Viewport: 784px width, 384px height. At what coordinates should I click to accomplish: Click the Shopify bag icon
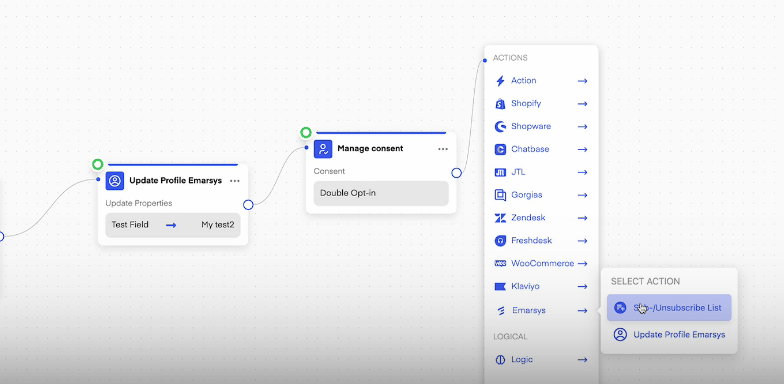point(500,104)
